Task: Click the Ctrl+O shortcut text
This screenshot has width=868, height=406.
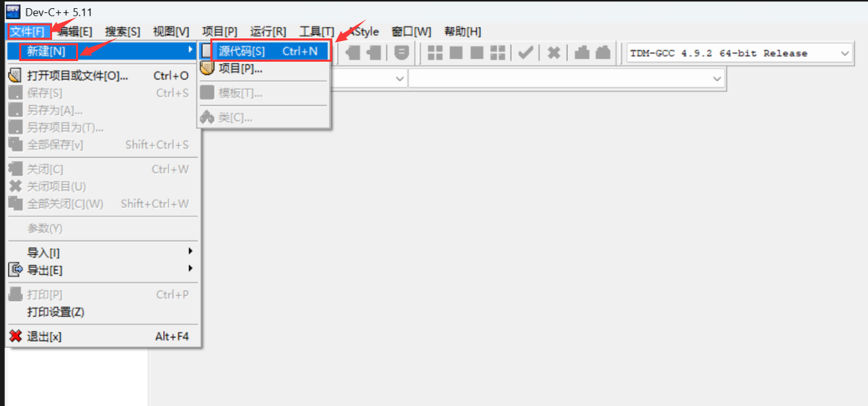Action: [171, 75]
